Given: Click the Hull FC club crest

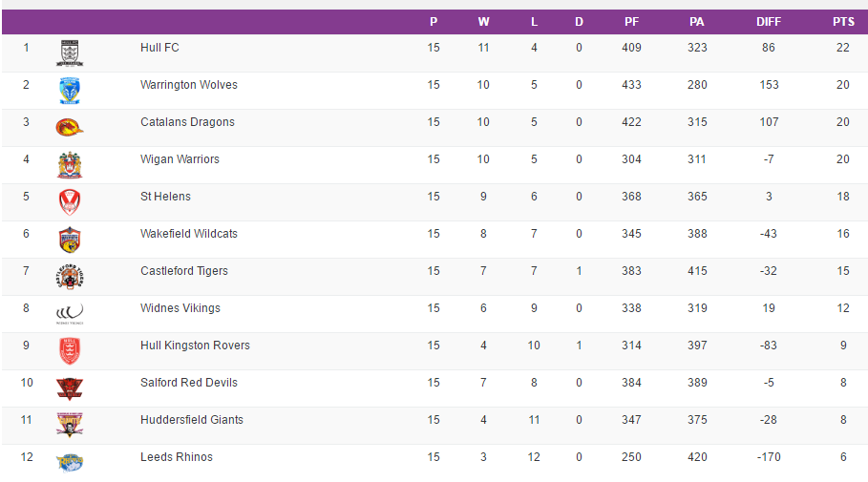Looking at the screenshot, I should tap(70, 52).
